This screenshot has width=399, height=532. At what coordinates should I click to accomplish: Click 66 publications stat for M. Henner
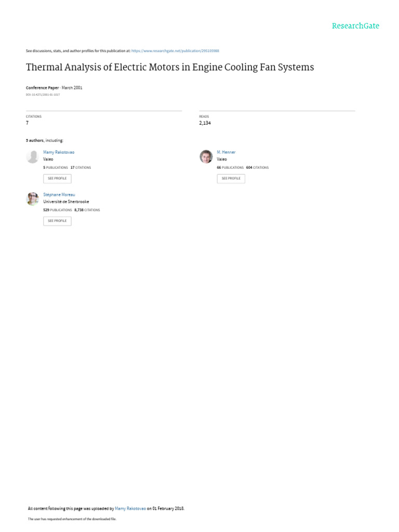tap(230, 168)
